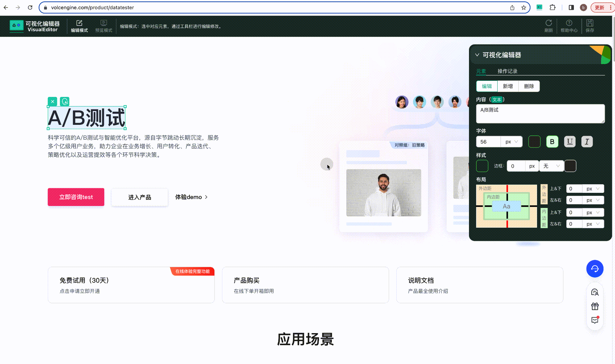Screen dimensions: 615x364
Task: Click the 立即咨询test button
Action: click(76, 197)
